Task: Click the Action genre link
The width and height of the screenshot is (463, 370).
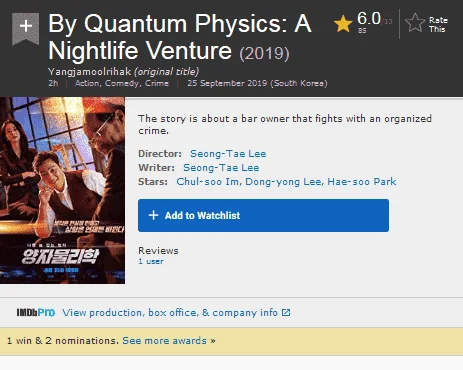Action: pos(87,83)
